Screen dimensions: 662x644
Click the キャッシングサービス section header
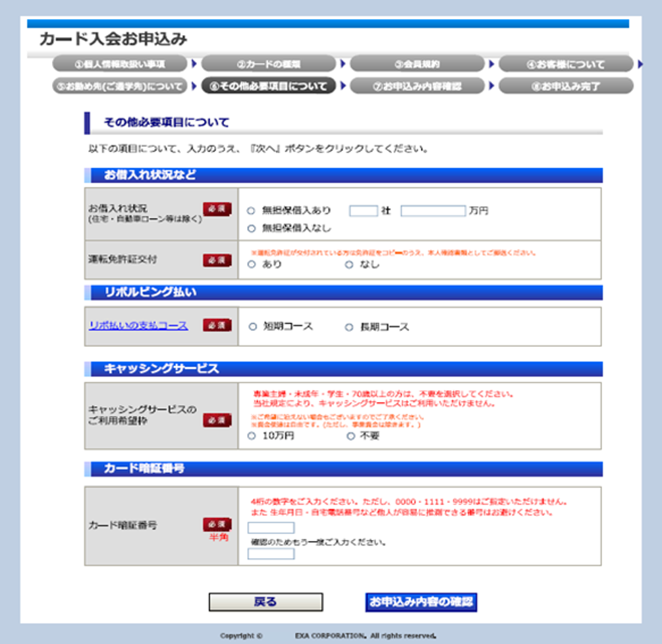pyautogui.click(x=344, y=369)
